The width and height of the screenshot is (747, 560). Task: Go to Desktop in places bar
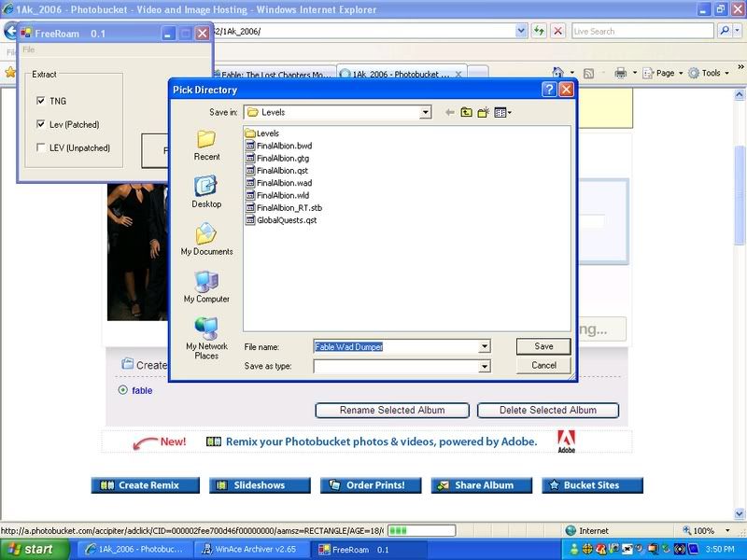pos(206,192)
